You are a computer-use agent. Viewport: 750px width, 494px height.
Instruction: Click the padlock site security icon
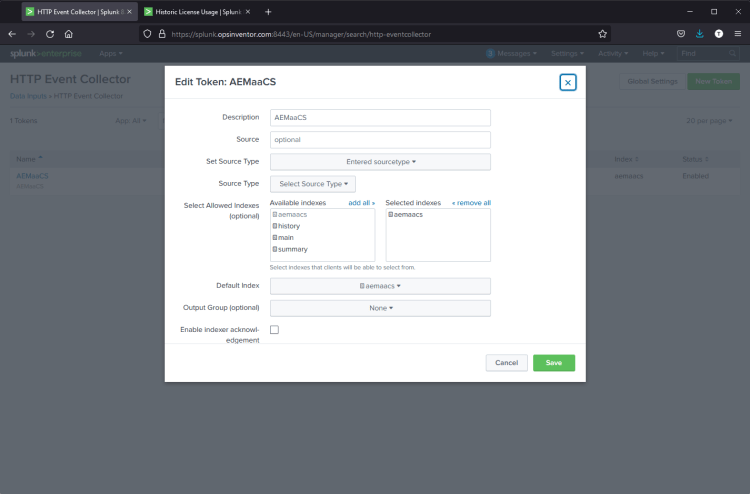tap(162, 34)
